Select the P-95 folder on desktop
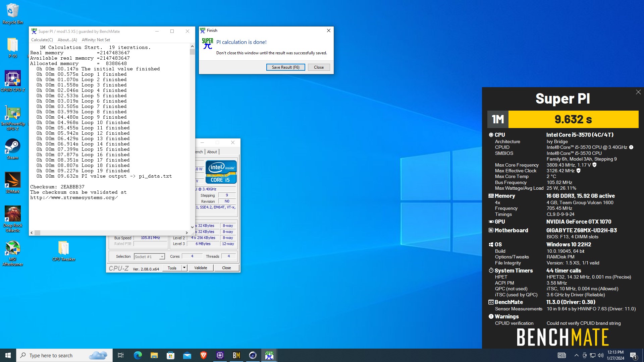The width and height of the screenshot is (644, 362). coord(12,48)
